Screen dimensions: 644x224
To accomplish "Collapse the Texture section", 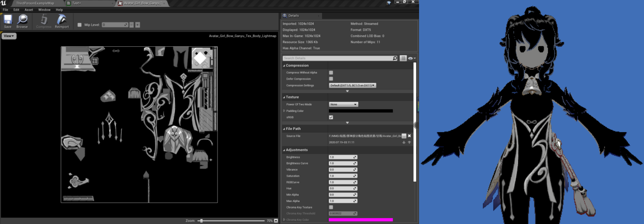I will (x=284, y=97).
